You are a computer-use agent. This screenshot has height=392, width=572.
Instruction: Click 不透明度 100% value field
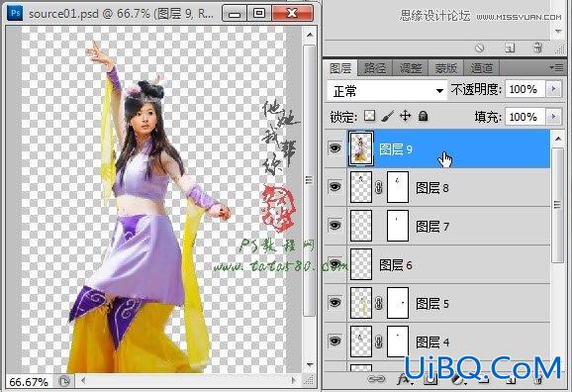[x=524, y=89]
